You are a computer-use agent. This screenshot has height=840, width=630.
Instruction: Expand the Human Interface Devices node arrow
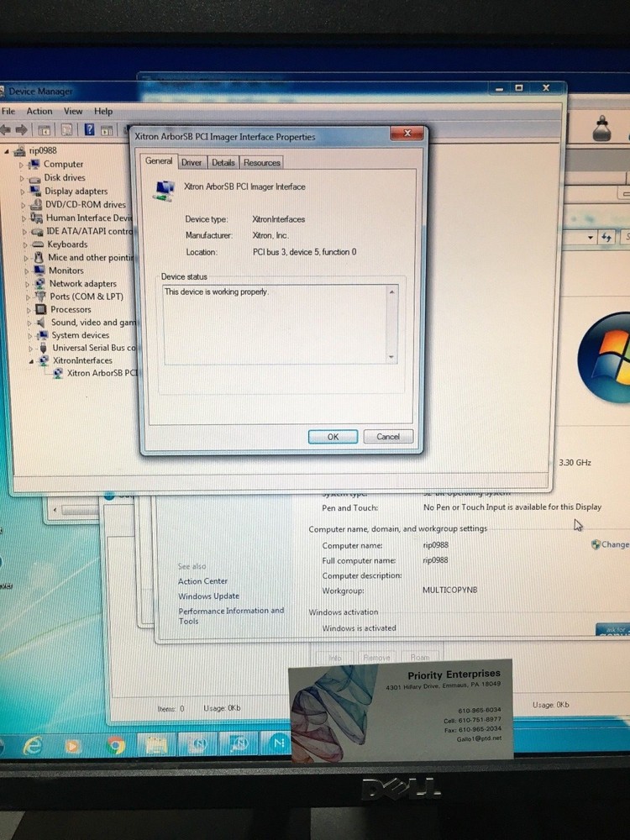tap(24, 218)
